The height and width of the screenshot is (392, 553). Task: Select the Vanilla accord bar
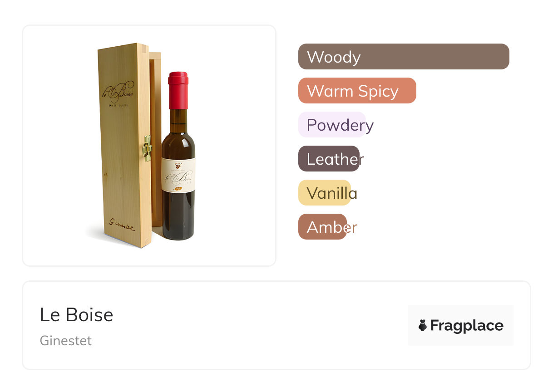(x=325, y=193)
